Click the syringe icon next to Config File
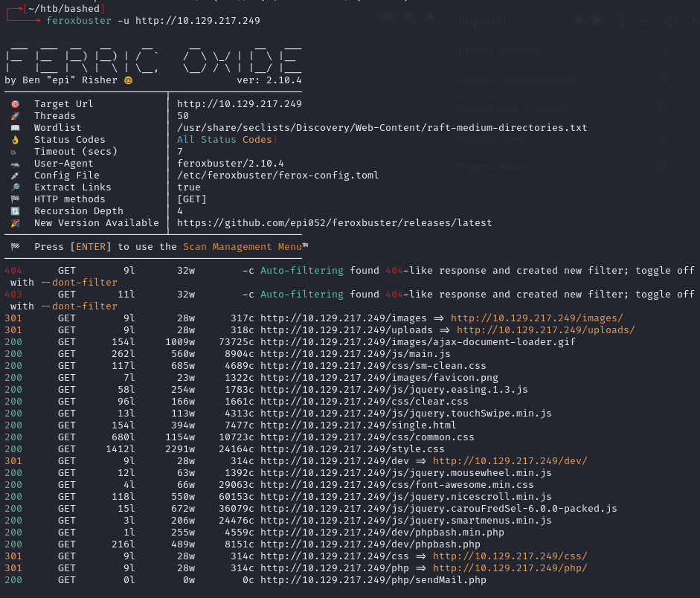 coord(16,176)
